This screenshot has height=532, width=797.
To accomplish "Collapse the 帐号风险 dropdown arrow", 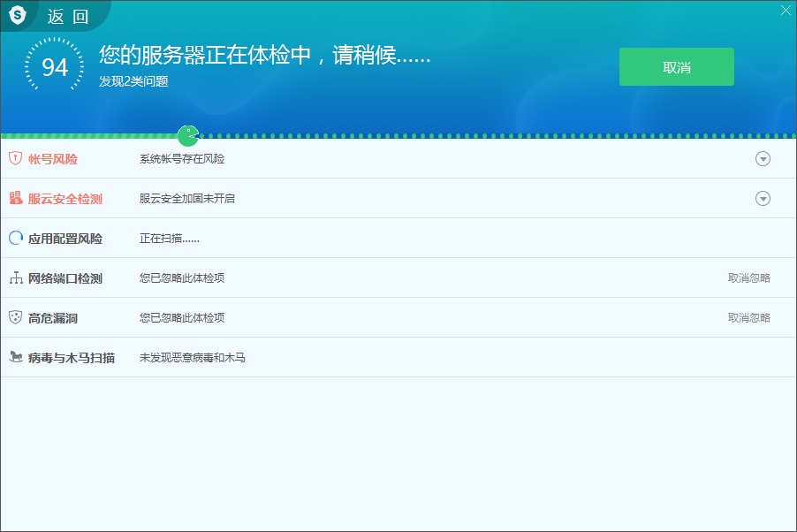I will click(763, 158).
